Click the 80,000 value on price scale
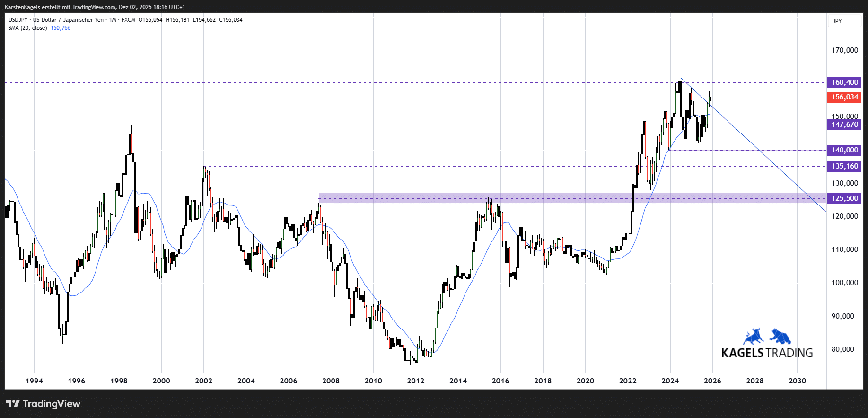This screenshot has width=868, height=418. pyautogui.click(x=842, y=349)
